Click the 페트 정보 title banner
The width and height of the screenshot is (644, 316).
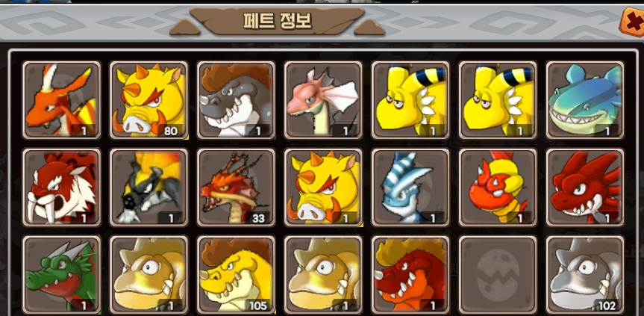click(x=277, y=21)
